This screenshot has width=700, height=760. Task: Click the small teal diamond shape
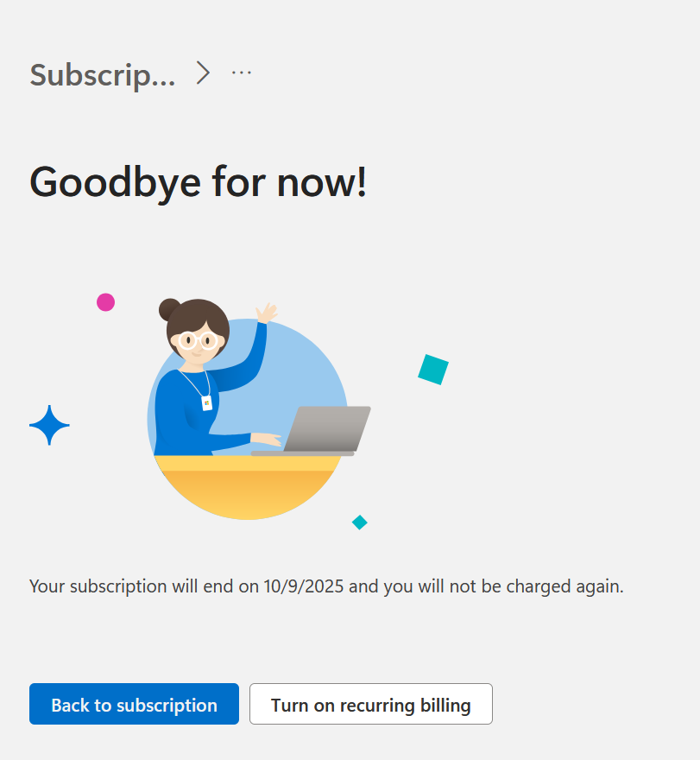click(x=360, y=522)
